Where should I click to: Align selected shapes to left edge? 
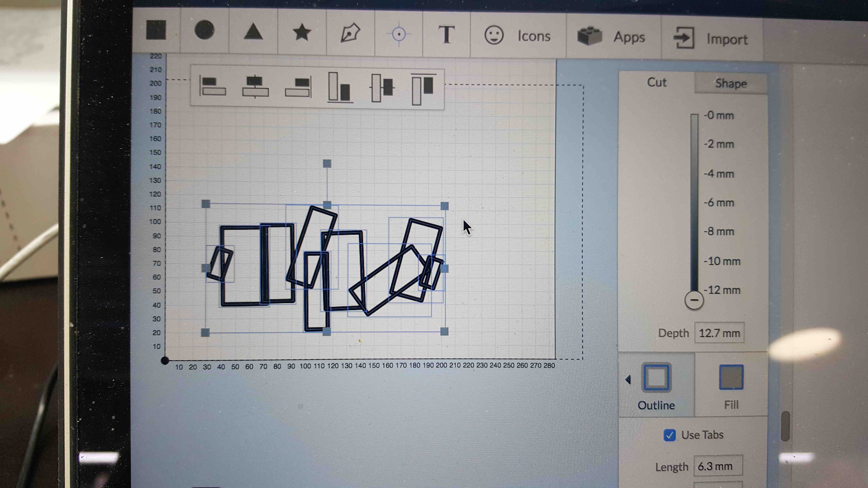(x=213, y=86)
